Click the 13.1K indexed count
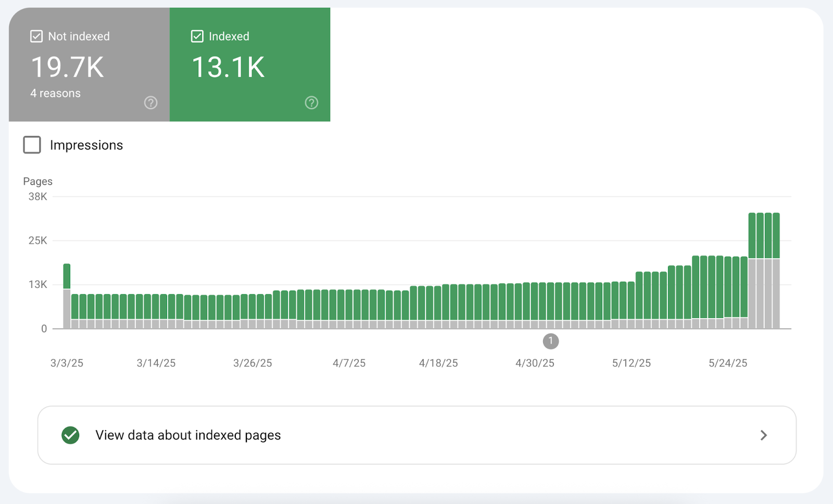Image resolution: width=833 pixels, height=504 pixels. point(228,66)
